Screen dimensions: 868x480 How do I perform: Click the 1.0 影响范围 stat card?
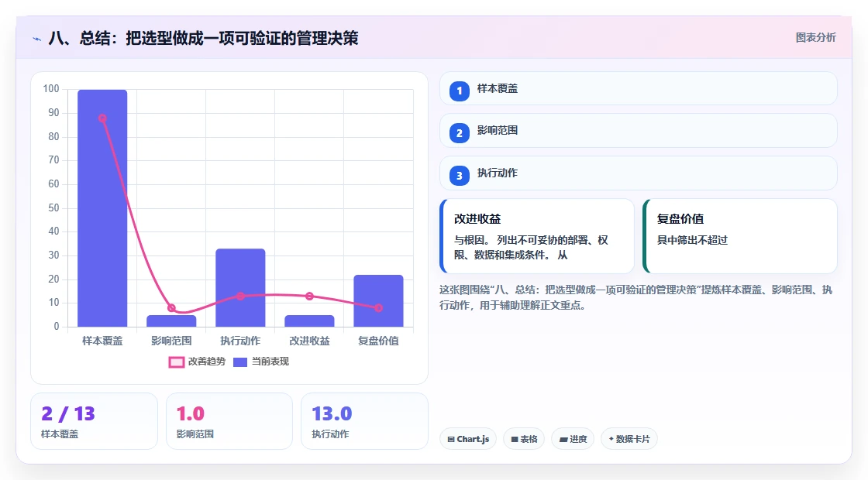tap(229, 421)
